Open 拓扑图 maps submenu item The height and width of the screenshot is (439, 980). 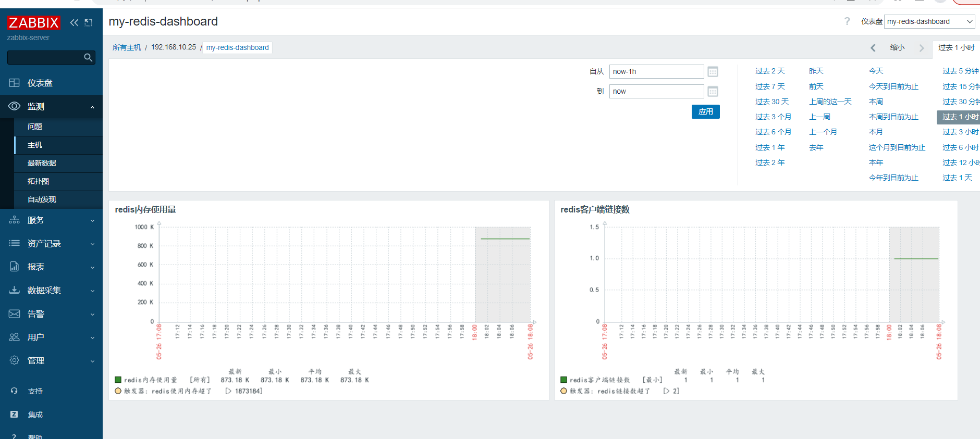(58, 181)
